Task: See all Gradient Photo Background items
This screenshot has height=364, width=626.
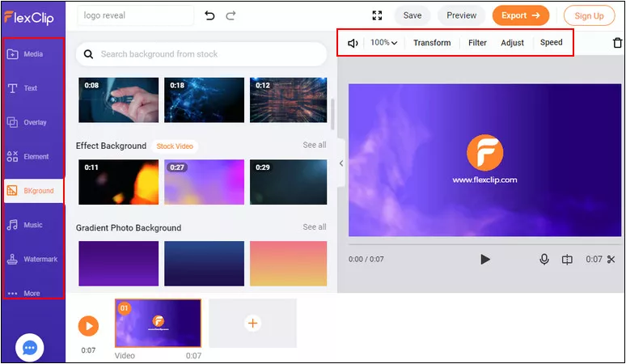Action: point(314,226)
